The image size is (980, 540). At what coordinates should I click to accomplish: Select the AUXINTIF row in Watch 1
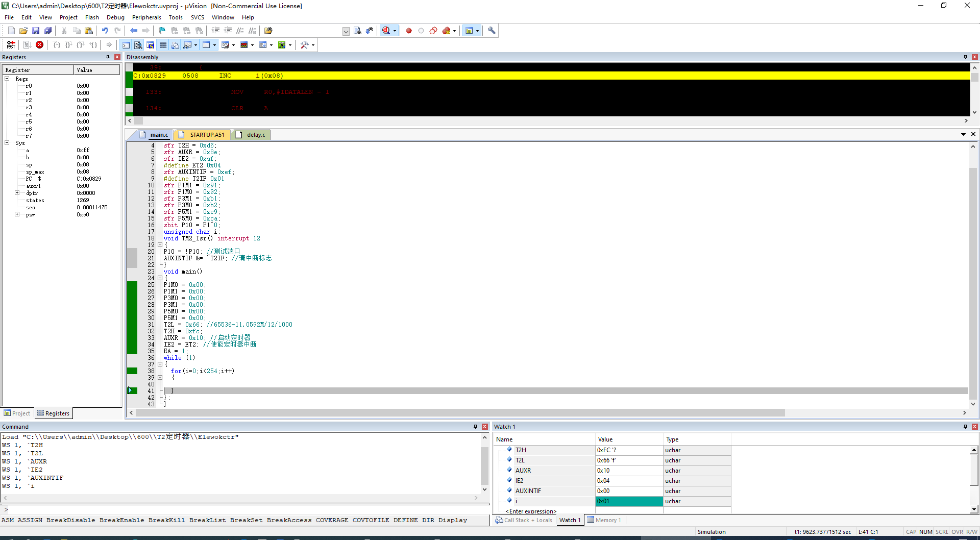[x=612, y=491]
